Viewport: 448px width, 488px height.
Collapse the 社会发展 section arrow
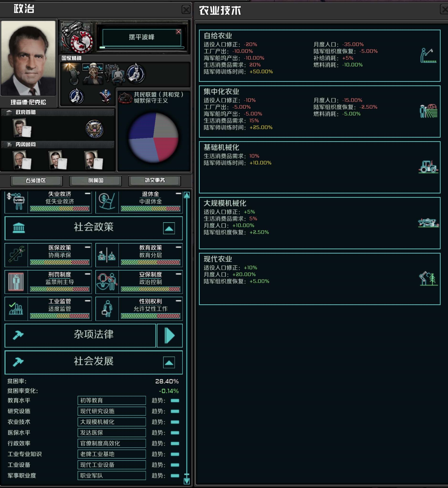(169, 363)
